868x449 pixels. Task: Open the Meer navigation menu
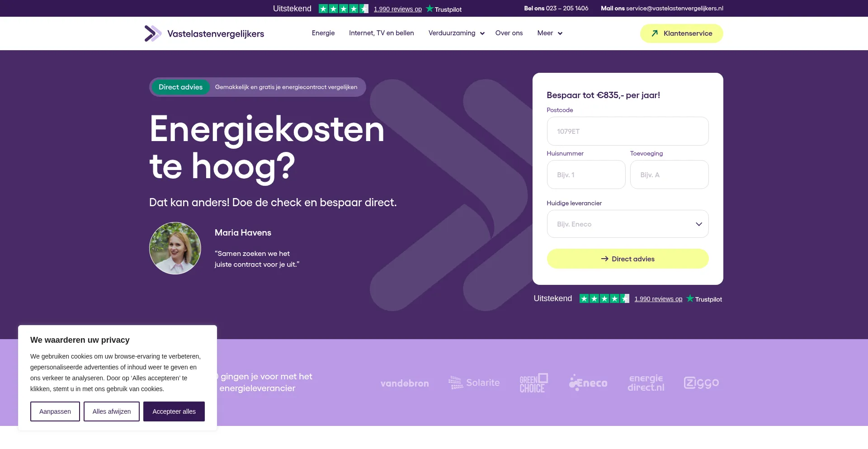(x=545, y=33)
